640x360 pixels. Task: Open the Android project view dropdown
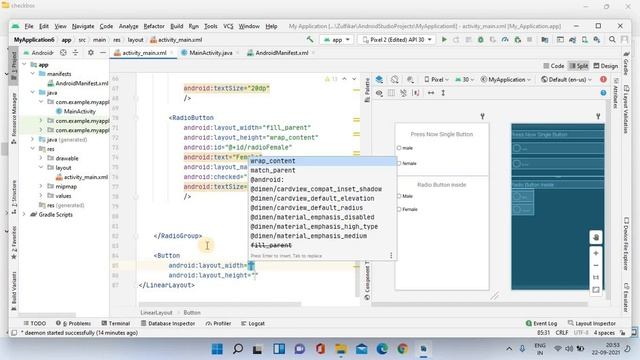click(x=39, y=53)
